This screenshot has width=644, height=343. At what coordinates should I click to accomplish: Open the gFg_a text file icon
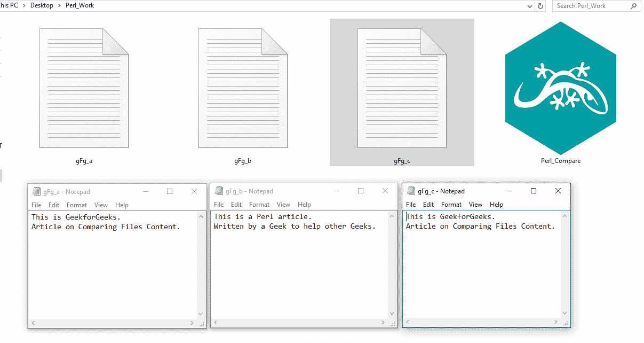(84, 89)
